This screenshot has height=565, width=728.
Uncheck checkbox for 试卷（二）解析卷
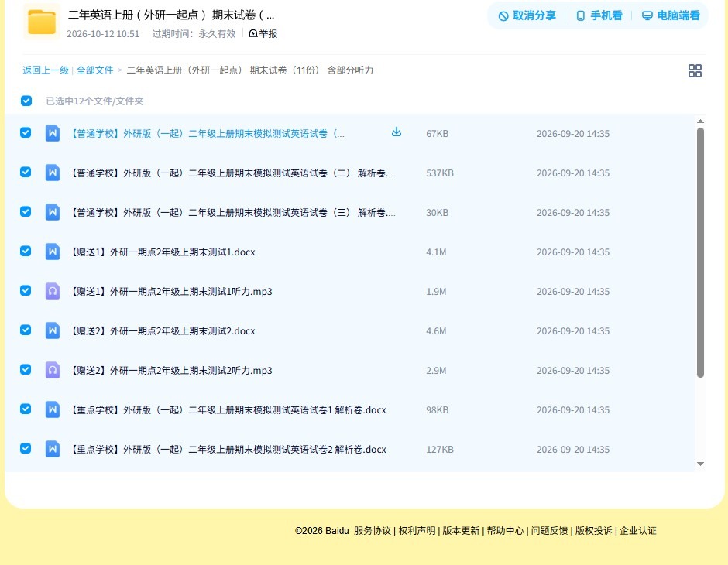pos(26,172)
